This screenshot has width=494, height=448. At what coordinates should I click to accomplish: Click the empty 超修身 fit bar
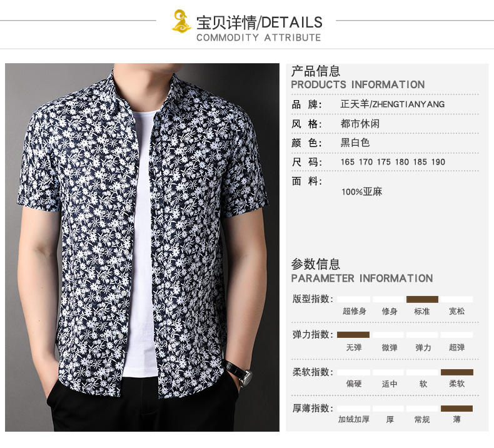click(354, 299)
